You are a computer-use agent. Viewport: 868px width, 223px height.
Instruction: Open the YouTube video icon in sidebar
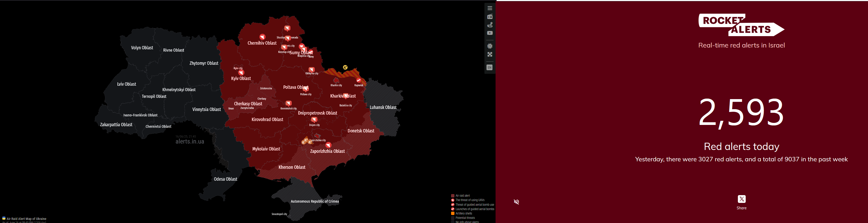(x=490, y=33)
